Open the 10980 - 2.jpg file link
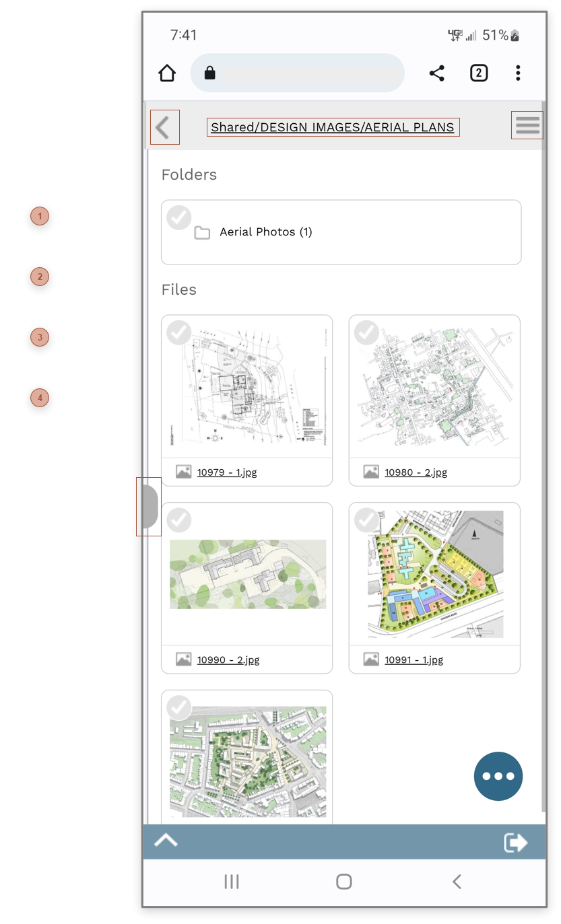 [416, 472]
